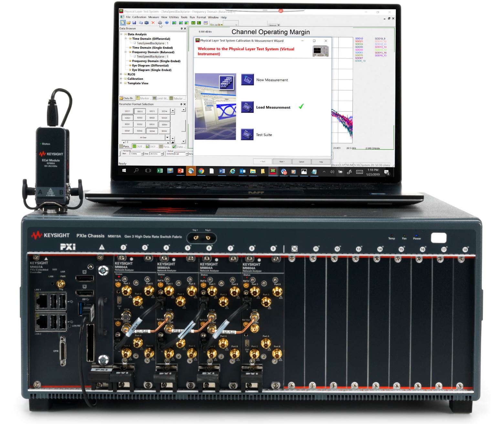The height and width of the screenshot is (424, 504).
Task: Click the Parameter Format Selection vertical scrollbar
Action: coord(184,125)
